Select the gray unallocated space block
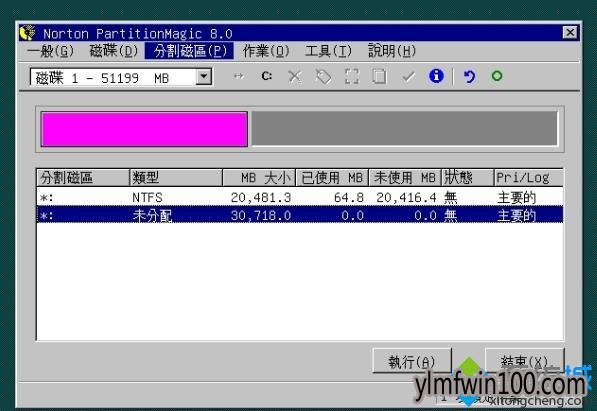Image resolution: width=597 pixels, height=411 pixels. pyautogui.click(x=404, y=128)
